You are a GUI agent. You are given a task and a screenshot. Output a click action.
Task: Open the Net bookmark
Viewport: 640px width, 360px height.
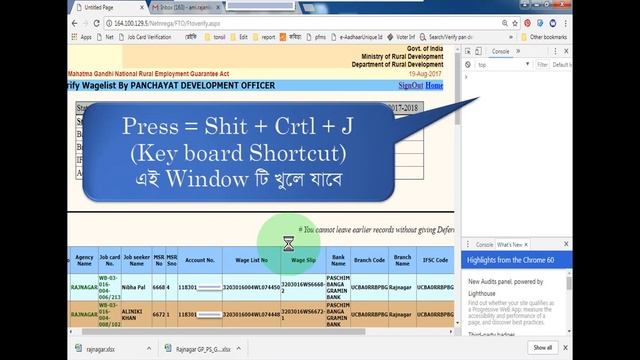[x=105, y=37]
